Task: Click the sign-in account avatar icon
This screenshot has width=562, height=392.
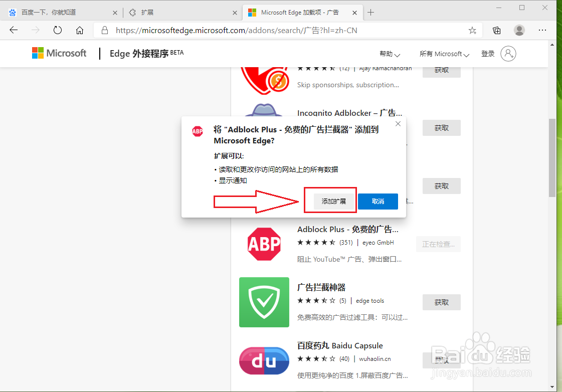Action: click(508, 54)
